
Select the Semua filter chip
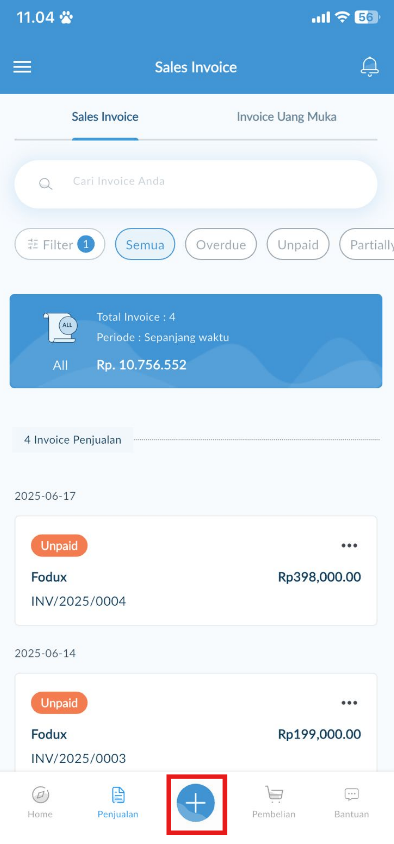click(145, 245)
